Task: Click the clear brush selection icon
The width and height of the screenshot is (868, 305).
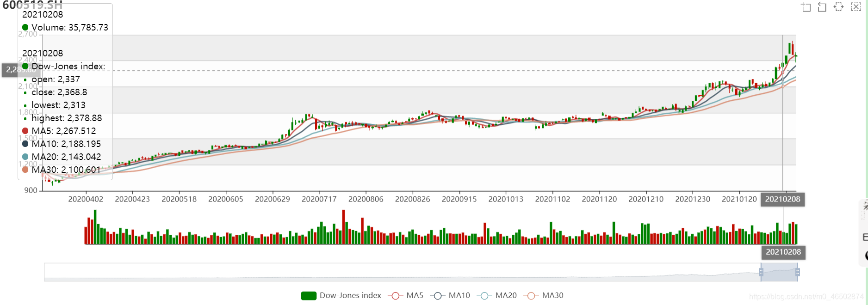Action: (x=856, y=7)
